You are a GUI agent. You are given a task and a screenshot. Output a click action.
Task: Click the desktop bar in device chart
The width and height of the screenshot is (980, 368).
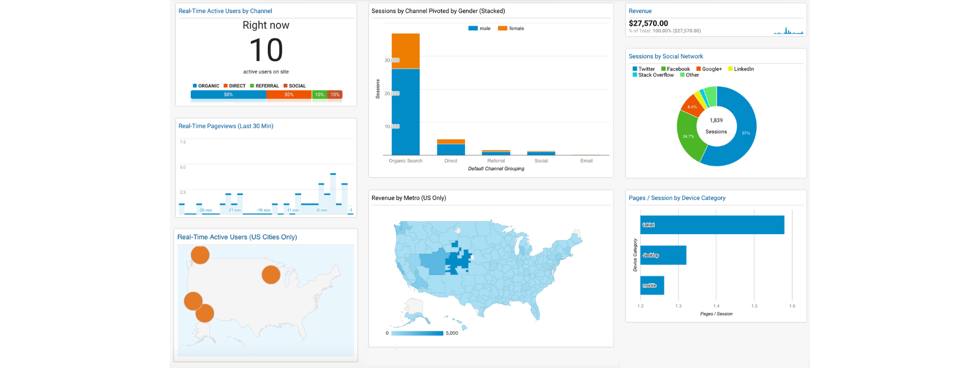point(664,255)
